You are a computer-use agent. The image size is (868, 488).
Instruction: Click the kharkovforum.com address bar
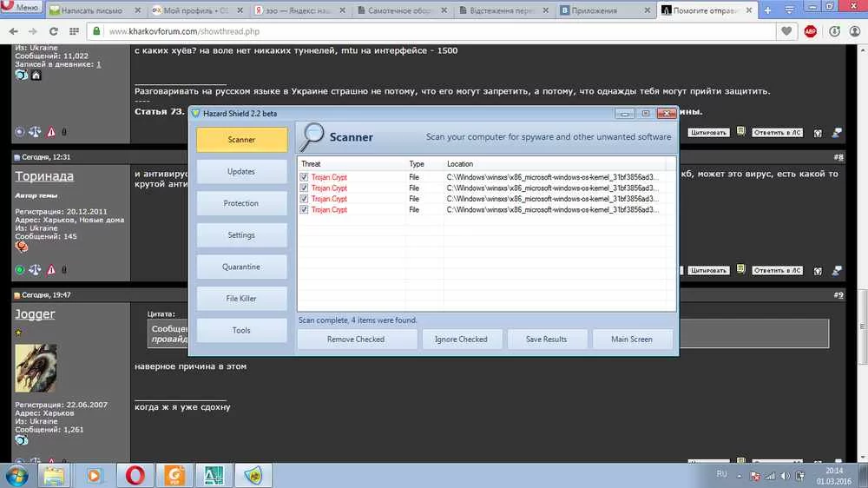(x=431, y=31)
